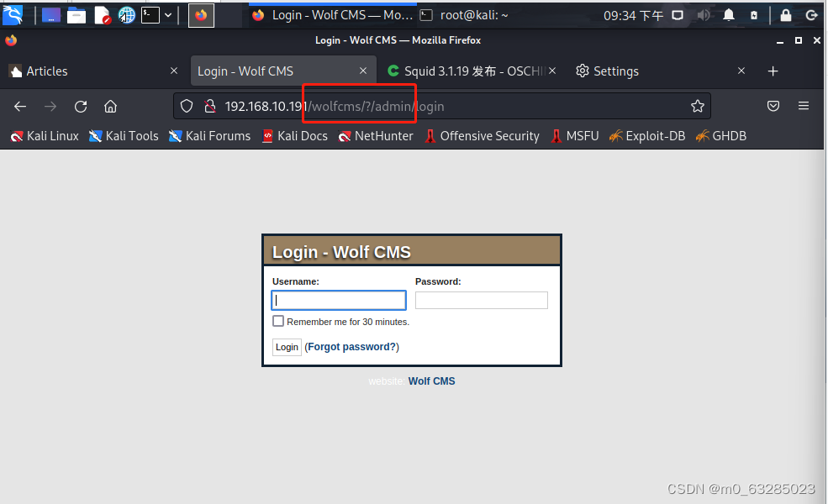Open the GHDB bookmark

(720, 136)
